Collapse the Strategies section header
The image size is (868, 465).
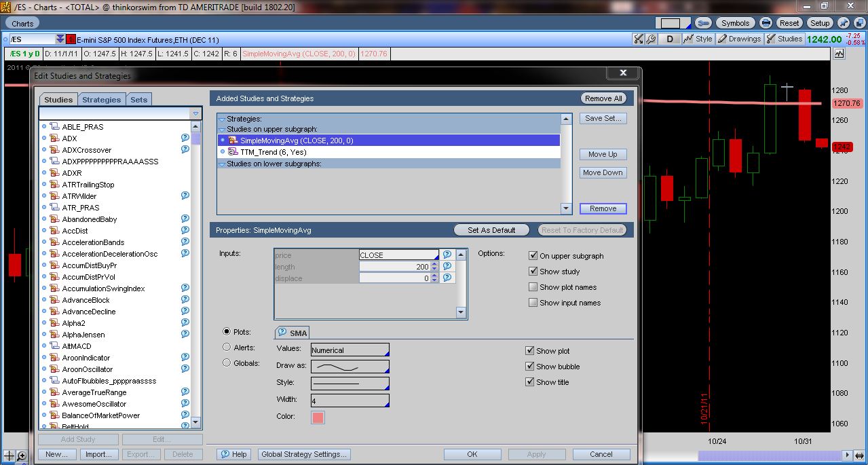[222, 119]
